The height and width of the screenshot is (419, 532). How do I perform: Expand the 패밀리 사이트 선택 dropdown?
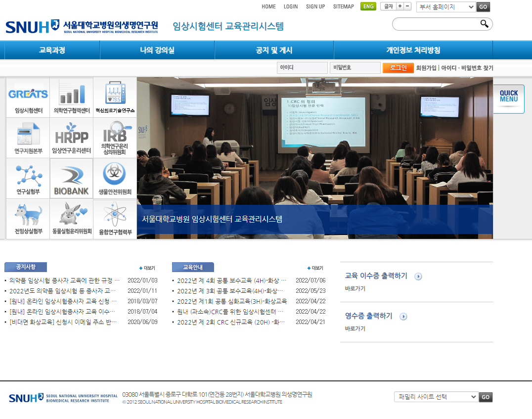tap(436, 397)
